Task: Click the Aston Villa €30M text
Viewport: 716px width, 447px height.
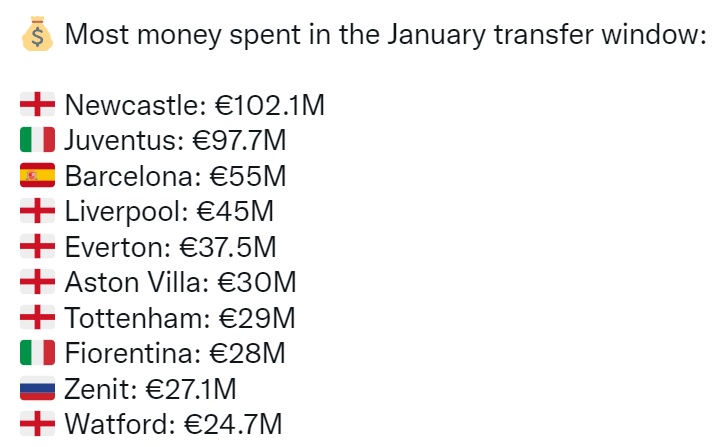Action: pyautogui.click(x=181, y=282)
